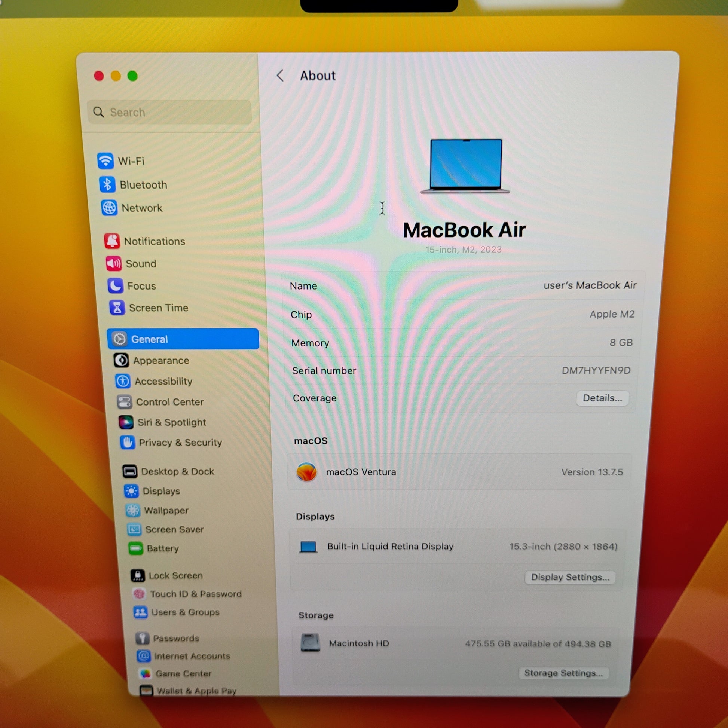This screenshot has width=728, height=728.
Task: Click the macOS Ventura label
Action: [x=361, y=472]
